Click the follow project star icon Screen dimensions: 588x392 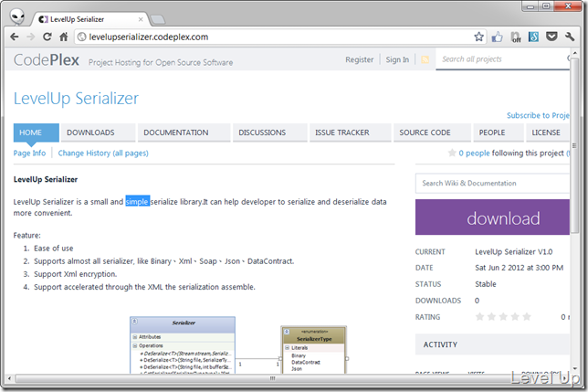(452, 153)
